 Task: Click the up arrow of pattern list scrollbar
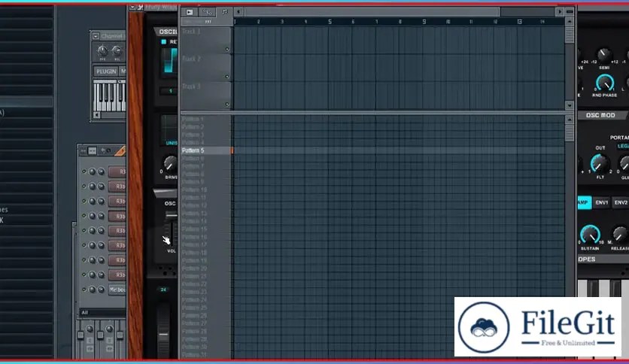click(x=570, y=120)
